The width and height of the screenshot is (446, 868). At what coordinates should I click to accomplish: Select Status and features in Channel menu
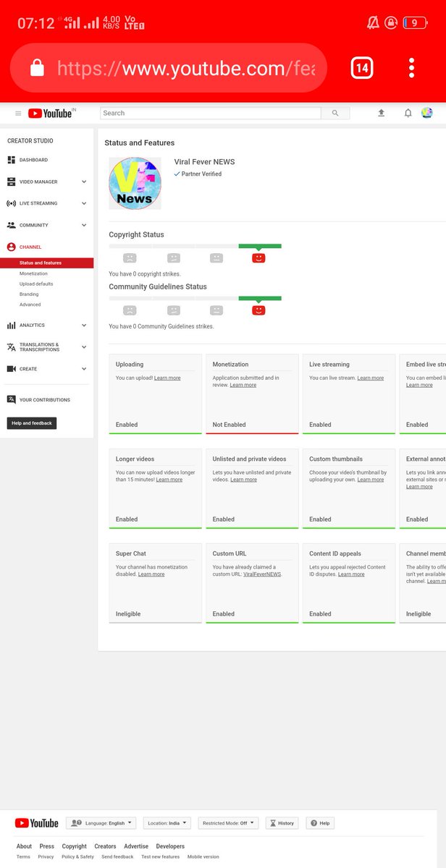pyautogui.click(x=47, y=263)
